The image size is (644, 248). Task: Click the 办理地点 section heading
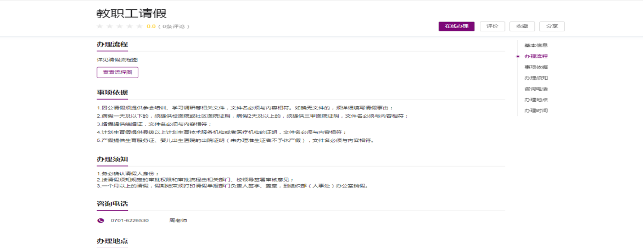pos(112,241)
